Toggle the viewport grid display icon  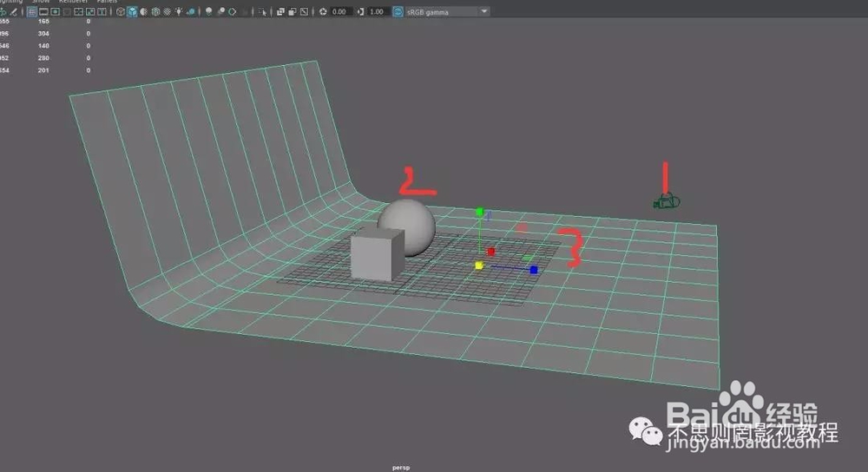click(x=31, y=11)
